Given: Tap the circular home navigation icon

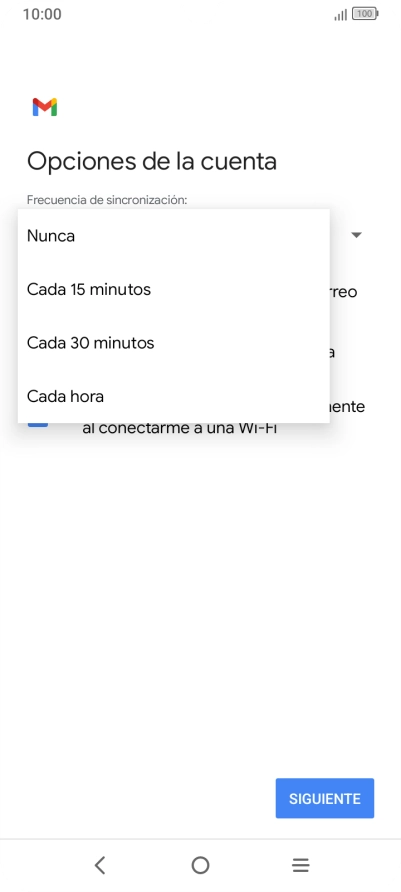Looking at the screenshot, I should (x=200, y=865).
